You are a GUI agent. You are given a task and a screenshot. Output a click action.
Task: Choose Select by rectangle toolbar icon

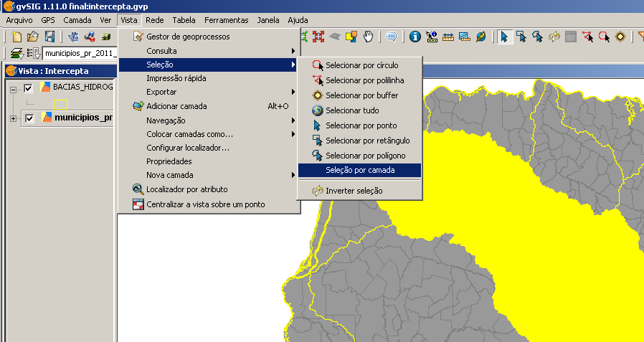(x=521, y=37)
